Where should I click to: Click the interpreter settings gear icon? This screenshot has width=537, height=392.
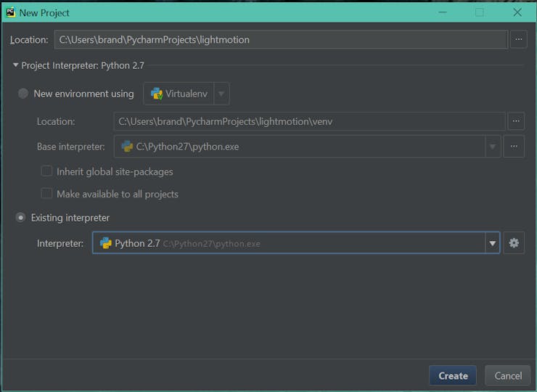click(514, 243)
